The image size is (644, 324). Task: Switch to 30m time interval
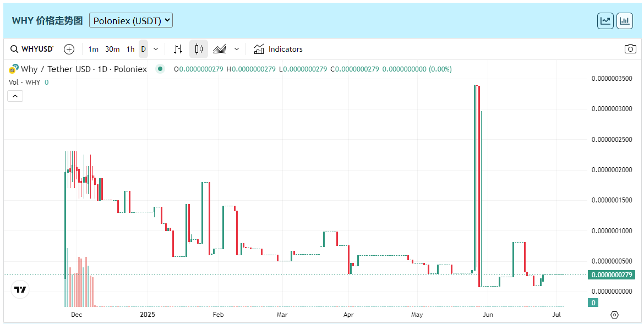click(112, 49)
